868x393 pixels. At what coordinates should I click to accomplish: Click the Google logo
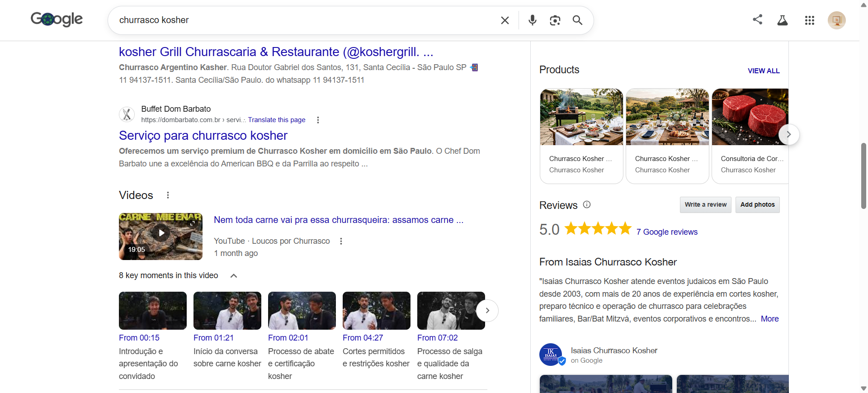(x=57, y=19)
